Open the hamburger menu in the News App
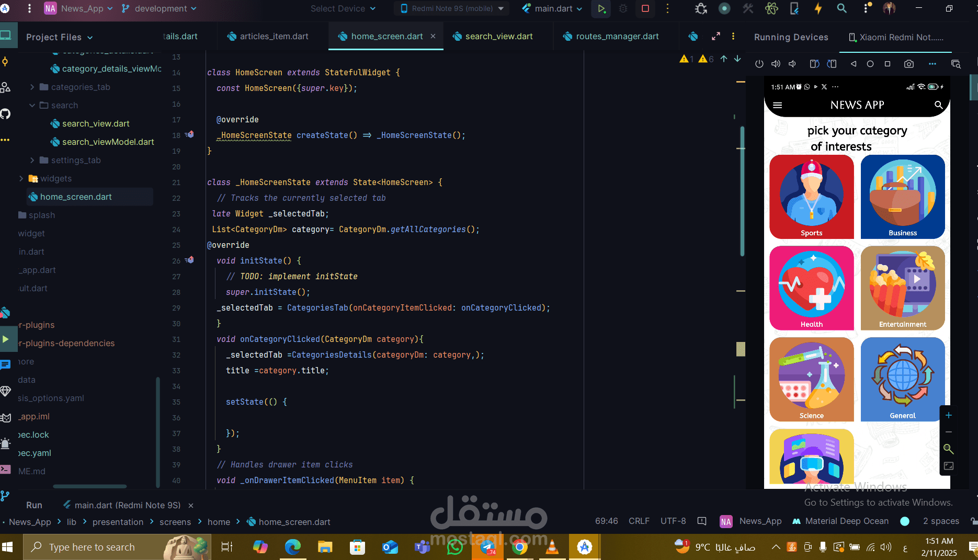The height and width of the screenshot is (560, 978). (x=778, y=105)
